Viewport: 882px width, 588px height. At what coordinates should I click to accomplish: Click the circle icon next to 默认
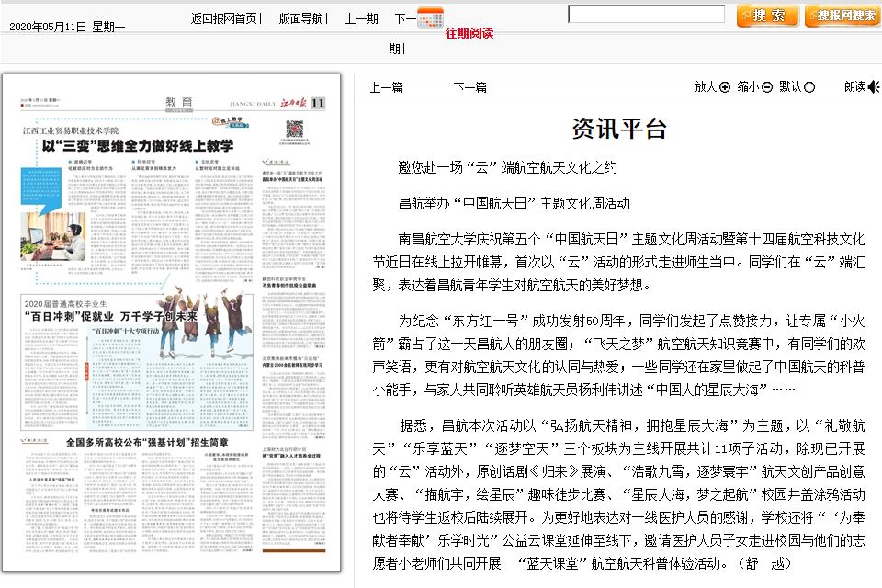[x=809, y=87]
